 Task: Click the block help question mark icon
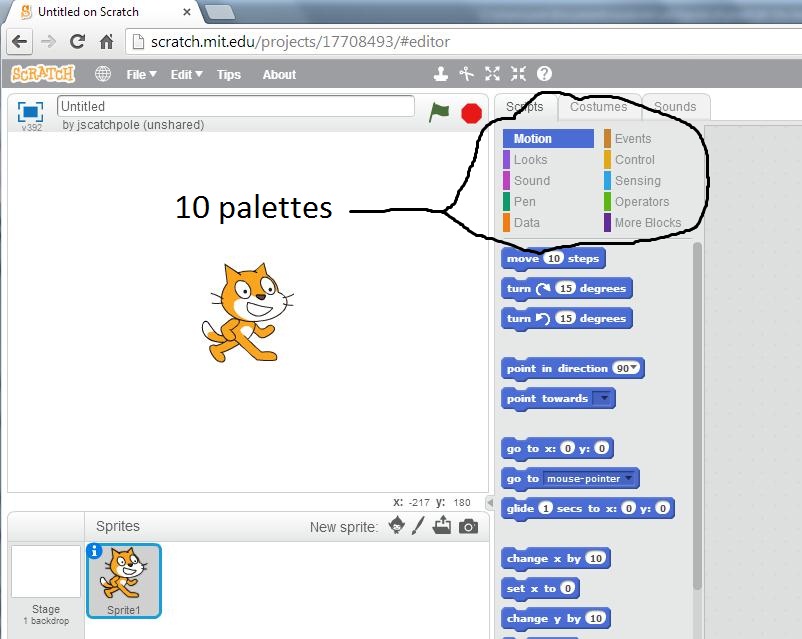pos(544,74)
